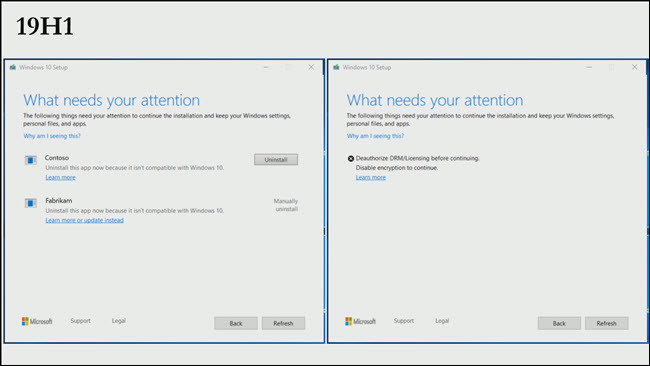Open the Support link in left window
Screen dimensions: 650x366
click(80, 321)
